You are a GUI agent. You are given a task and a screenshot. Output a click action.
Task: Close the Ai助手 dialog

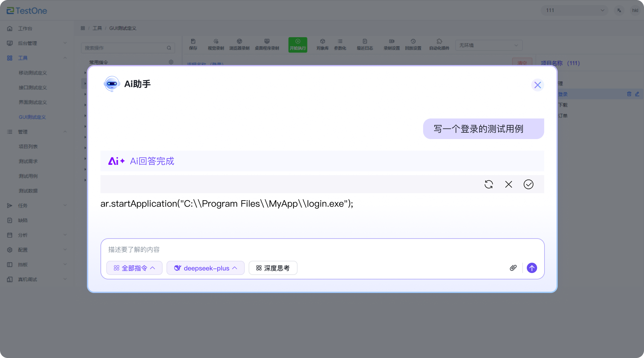(x=537, y=85)
